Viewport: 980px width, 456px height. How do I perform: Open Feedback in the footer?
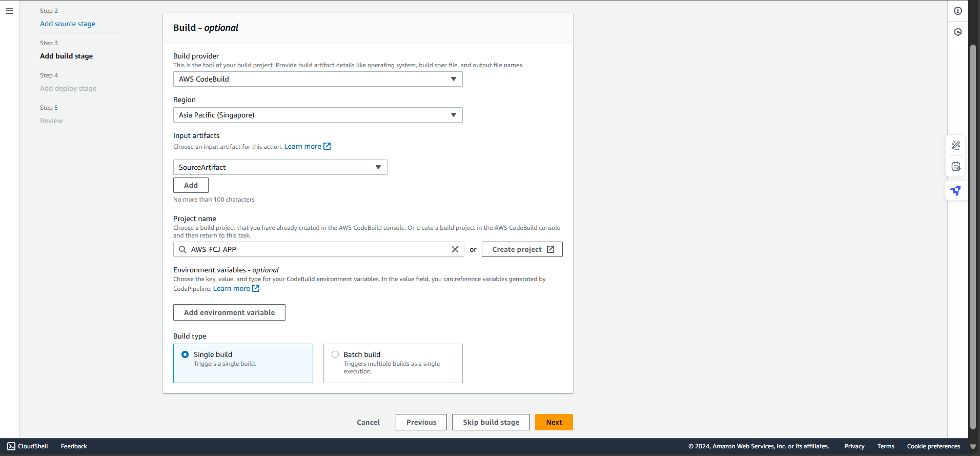tap(74, 446)
